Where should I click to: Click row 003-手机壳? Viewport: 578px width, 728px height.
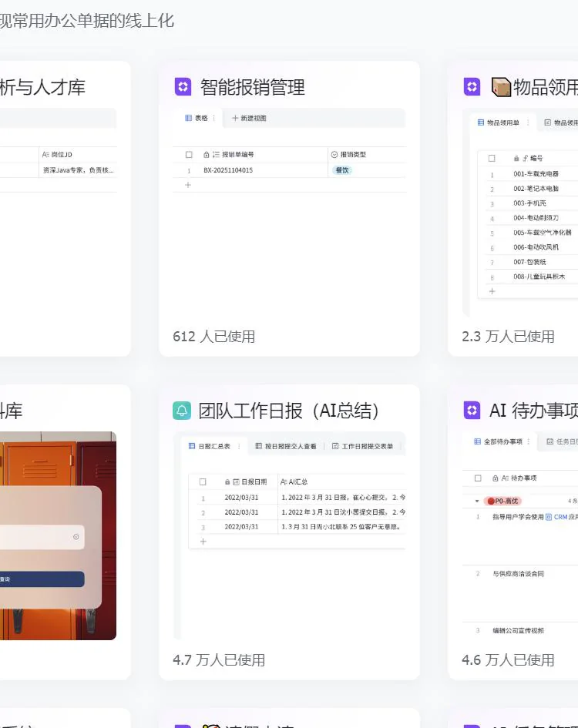[529, 203]
